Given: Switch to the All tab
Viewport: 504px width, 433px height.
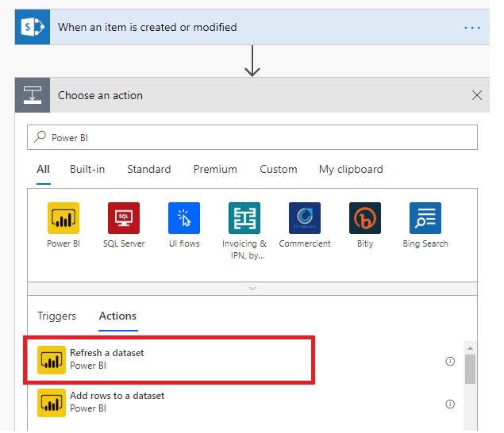Looking at the screenshot, I should tap(43, 169).
